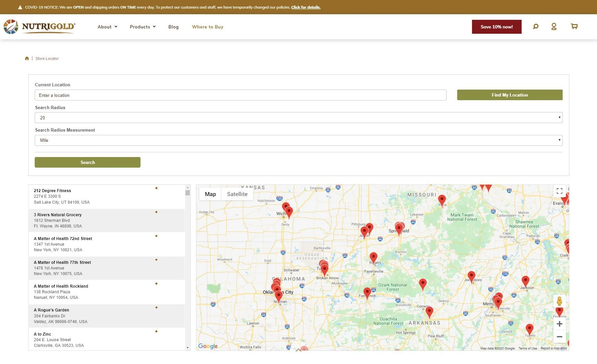Open the user account icon
This screenshot has height=364, width=597.
554,26
